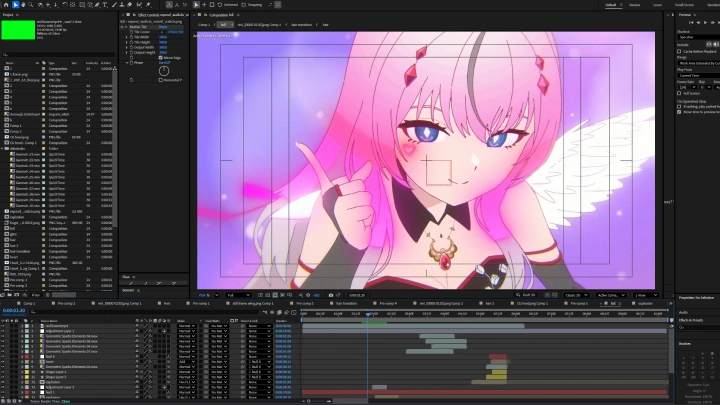Click the timeline layer search field

(x=146, y=312)
